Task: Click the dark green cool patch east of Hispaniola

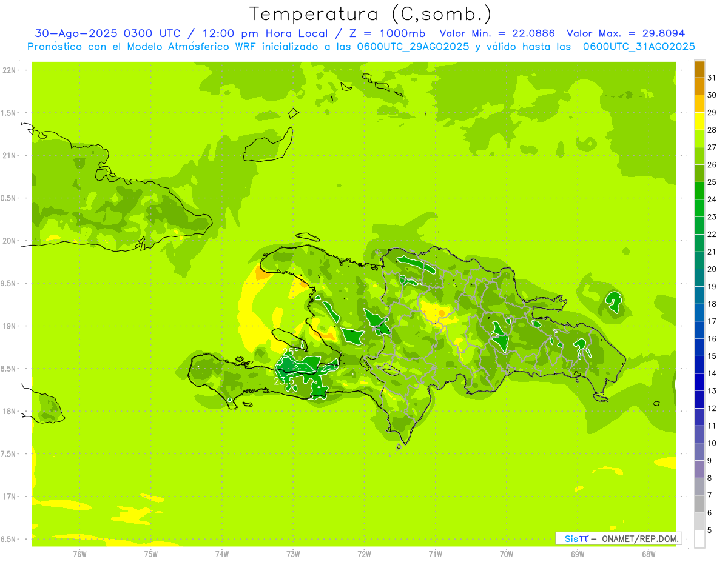Action: tap(613, 301)
